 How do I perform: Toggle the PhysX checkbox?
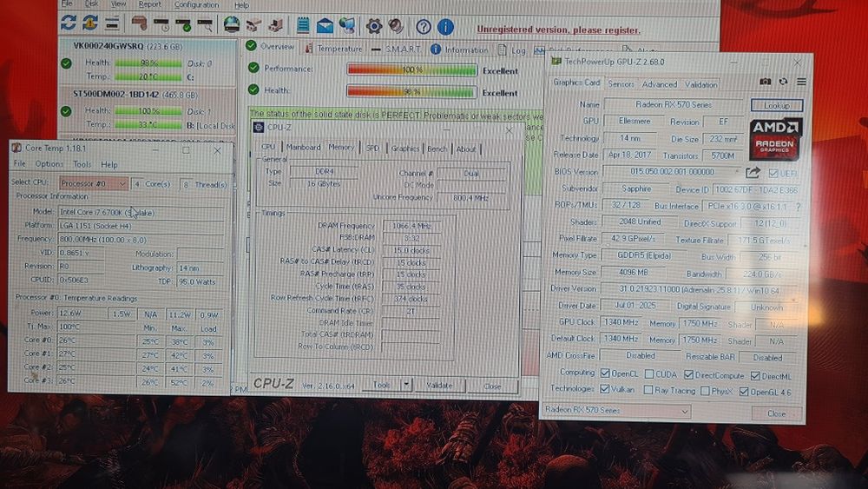(x=705, y=391)
